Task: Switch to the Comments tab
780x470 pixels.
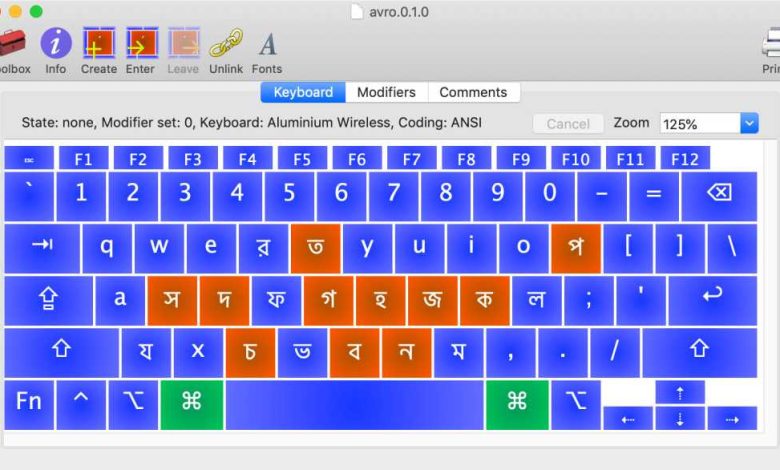Action: (x=474, y=93)
